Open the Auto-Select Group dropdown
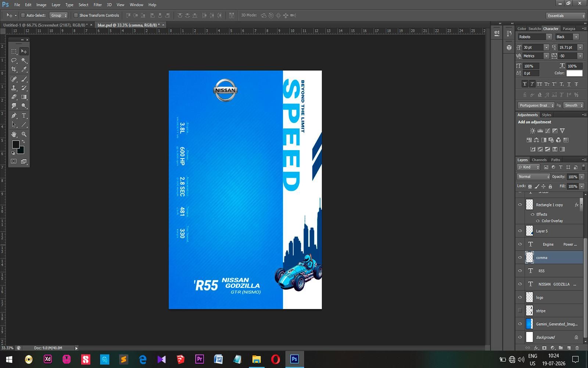Image resolution: width=588 pixels, height=368 pixels. coord(59,15)
